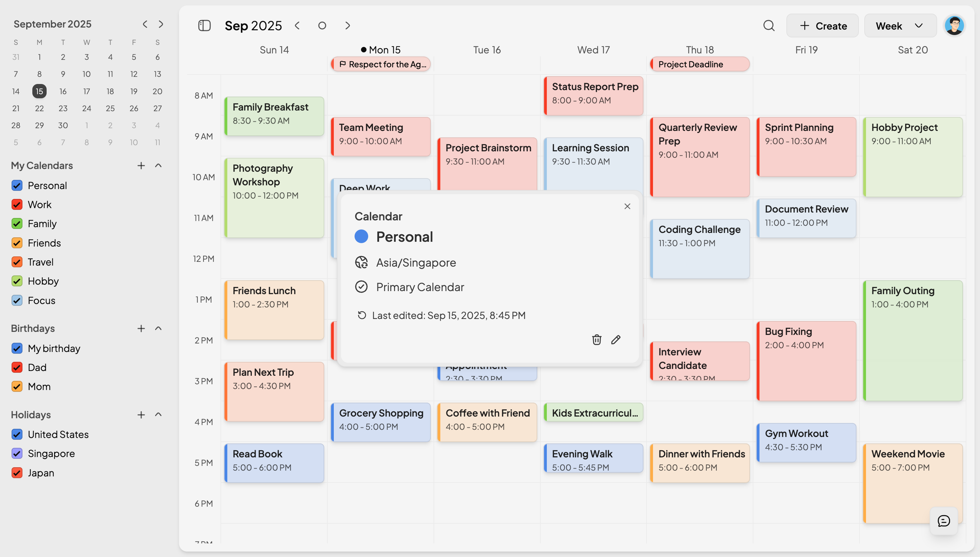Open user profile avatar

pyautogui.click(x=954, y=26)
